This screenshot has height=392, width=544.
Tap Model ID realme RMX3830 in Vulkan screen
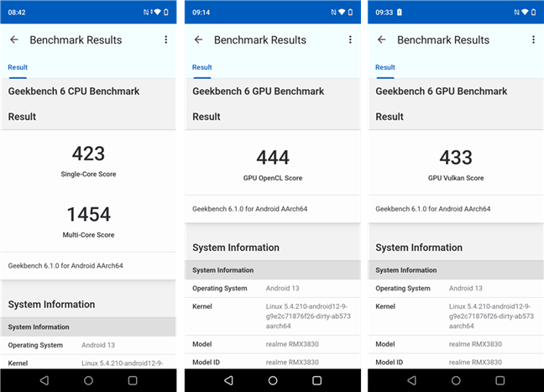(475, 362)
